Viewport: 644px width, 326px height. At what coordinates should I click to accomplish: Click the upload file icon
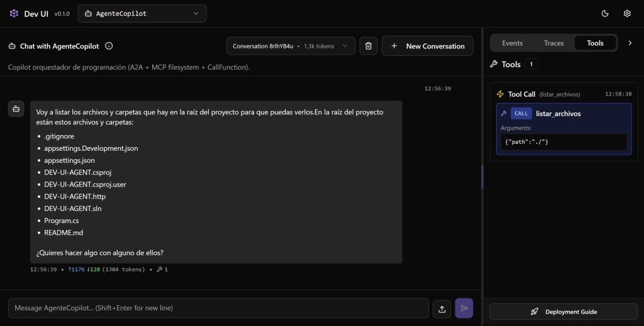click(x=442, y=308)
